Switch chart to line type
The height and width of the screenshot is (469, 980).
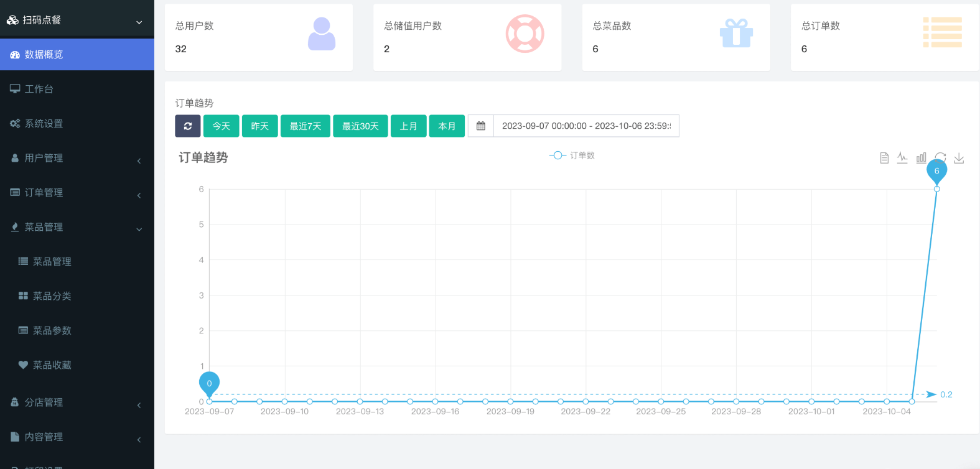tap(902, 158)
